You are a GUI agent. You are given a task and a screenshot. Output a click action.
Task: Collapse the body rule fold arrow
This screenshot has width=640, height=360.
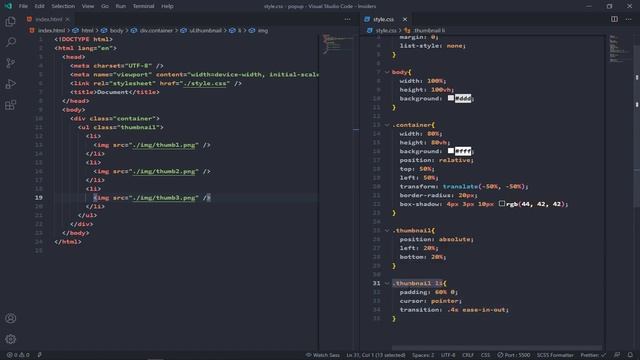387,72
